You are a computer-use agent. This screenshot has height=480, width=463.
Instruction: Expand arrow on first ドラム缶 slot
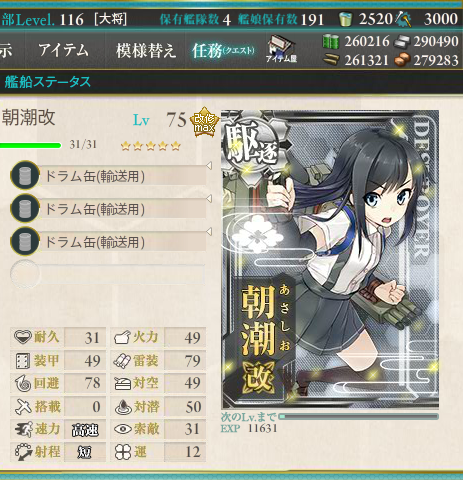point(209,166)
